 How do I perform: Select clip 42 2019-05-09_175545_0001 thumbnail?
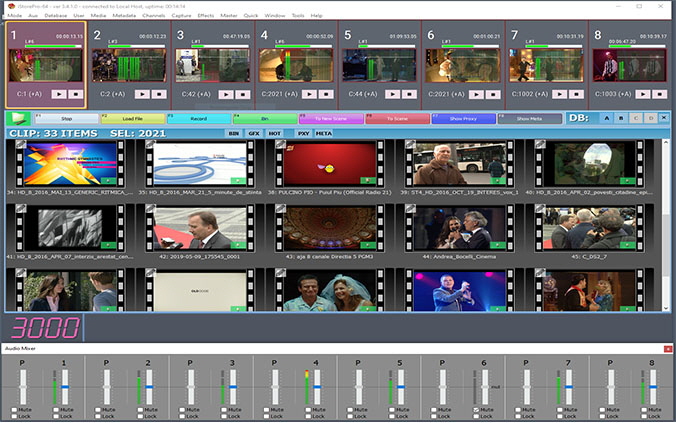[200, 229]
